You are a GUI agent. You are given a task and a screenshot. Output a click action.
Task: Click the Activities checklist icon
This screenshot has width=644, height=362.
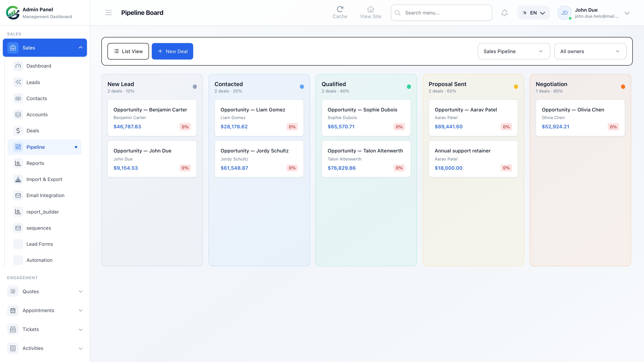(13, 348)
